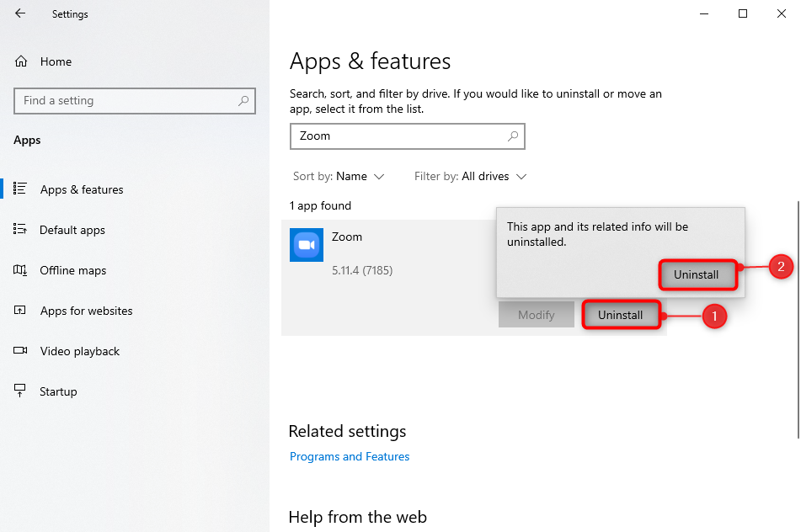Screen dimensions: 801x532
Task: Click the Video playback icon
Action: click(21, 351)
